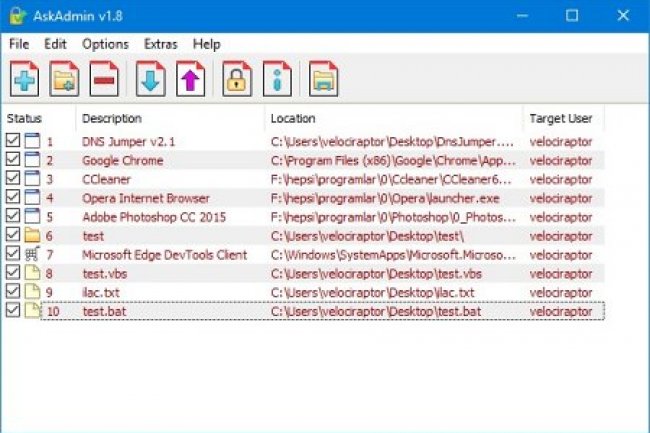Screen dimensions: 650x433
Task: Select the Opera Internet Browser entry
Action: (145, 198)
